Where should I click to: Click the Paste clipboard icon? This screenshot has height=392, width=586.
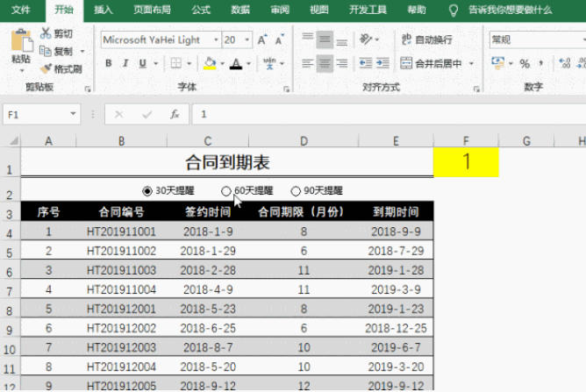[21, 40]
